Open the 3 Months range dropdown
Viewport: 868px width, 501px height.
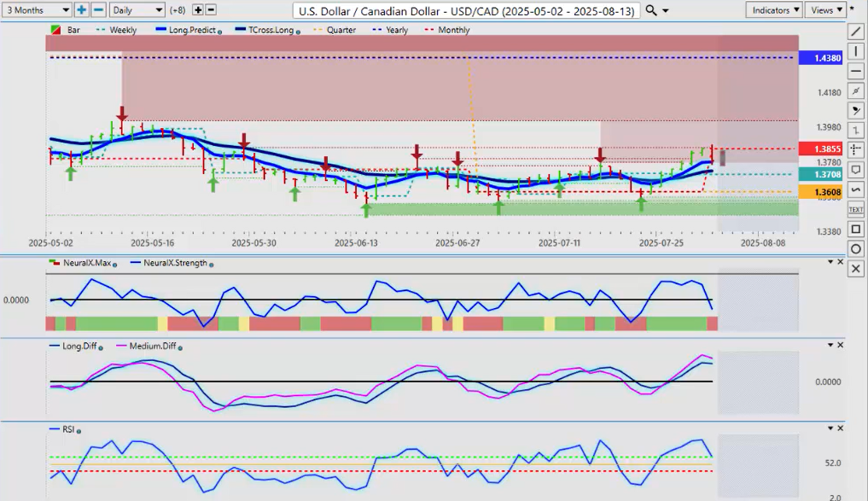(x=36, y=10)
